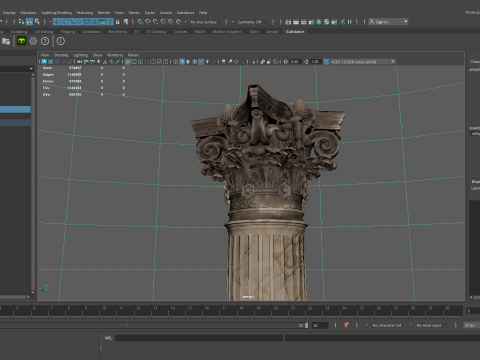Image resolution: width=480 pixels, height=360 pixels.
Task: Click the MEL command line input
Action: coord(199,338)
